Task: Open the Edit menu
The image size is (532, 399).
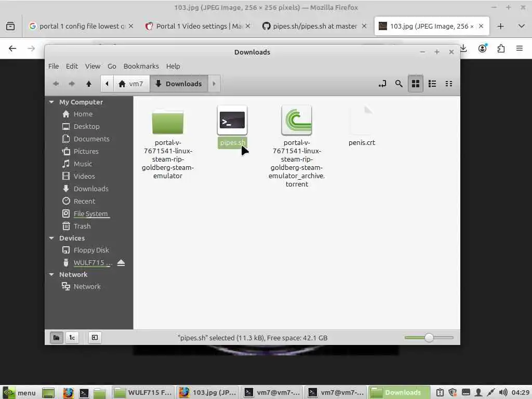Action: click(x=72, y=66)
